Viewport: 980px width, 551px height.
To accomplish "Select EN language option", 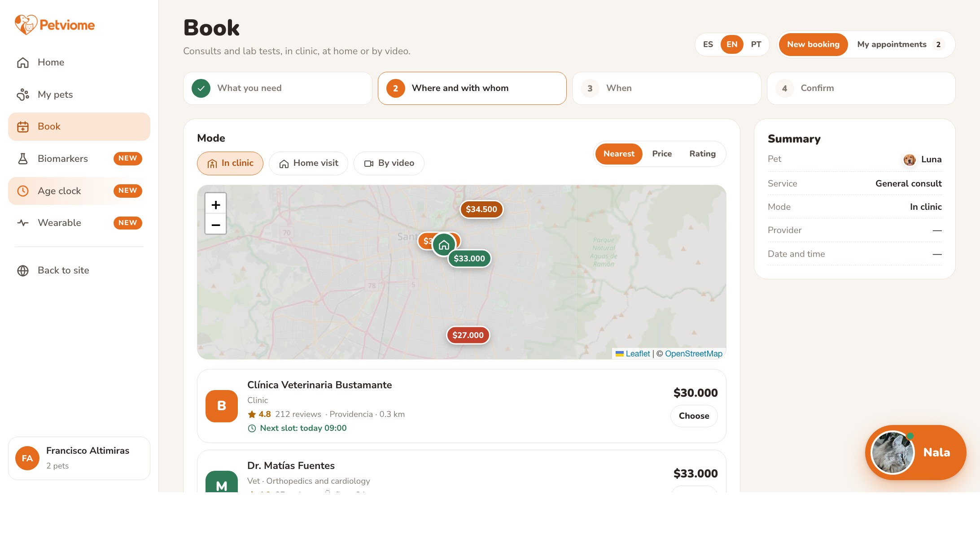I will (732, 44).
